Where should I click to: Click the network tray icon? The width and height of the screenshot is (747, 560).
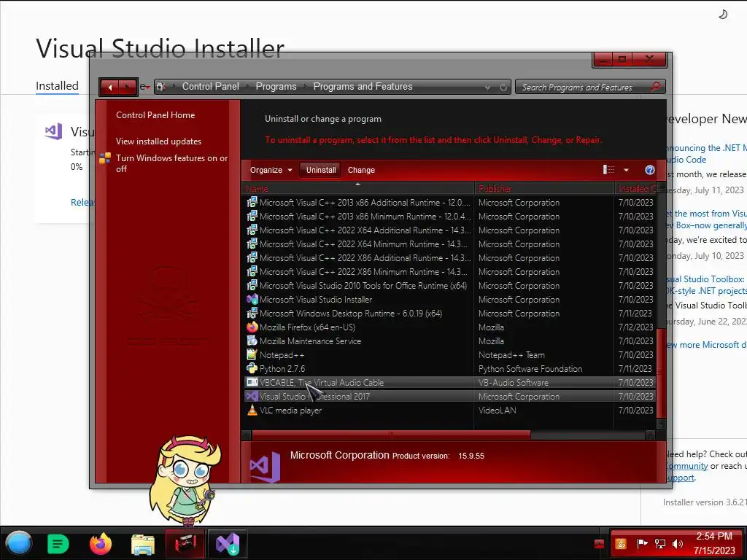(660, 544)
